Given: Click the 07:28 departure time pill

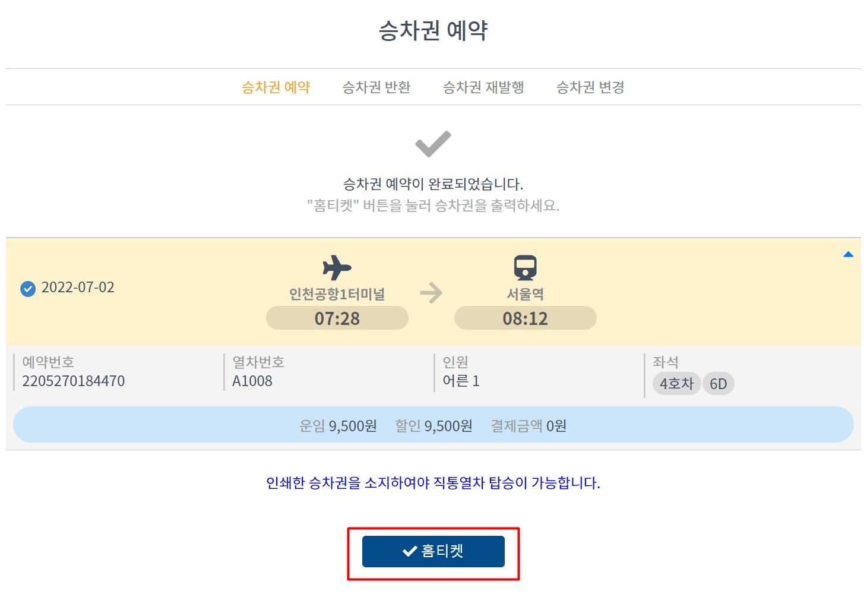Looking at the screenshot, I should coord(337,318).
